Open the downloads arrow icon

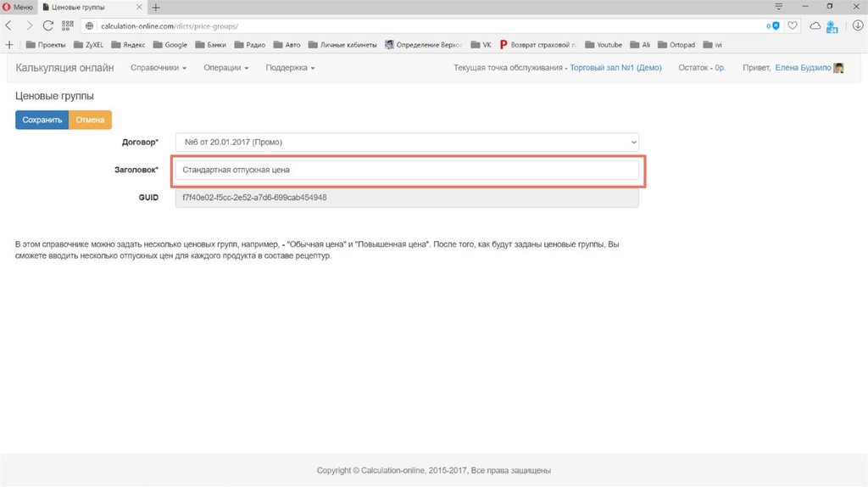click(x=856, y=26)
